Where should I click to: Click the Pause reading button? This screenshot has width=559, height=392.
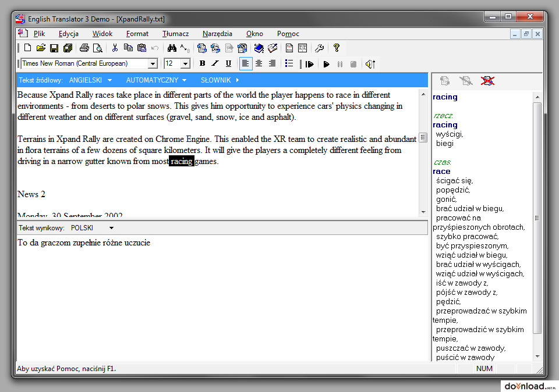point(339,64)
